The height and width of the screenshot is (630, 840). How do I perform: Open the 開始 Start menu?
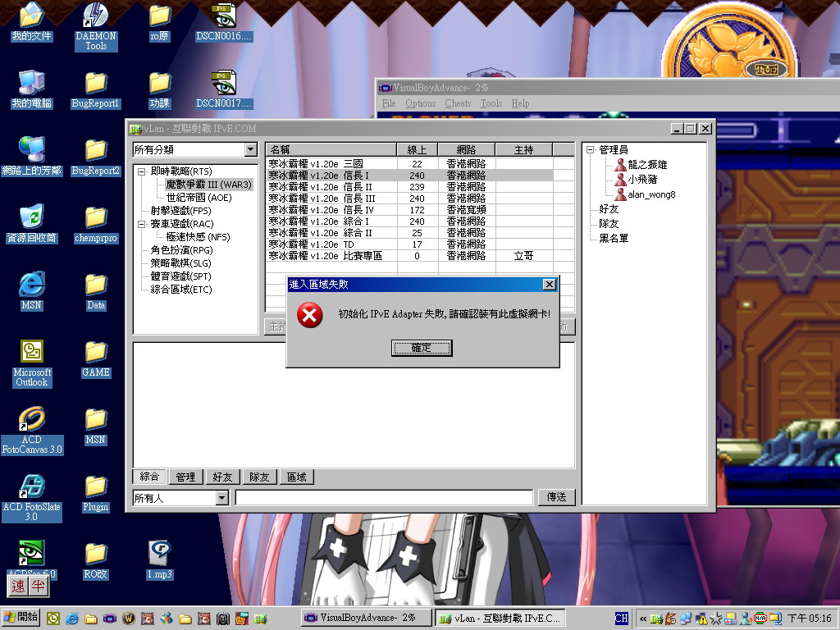(21, 618)
